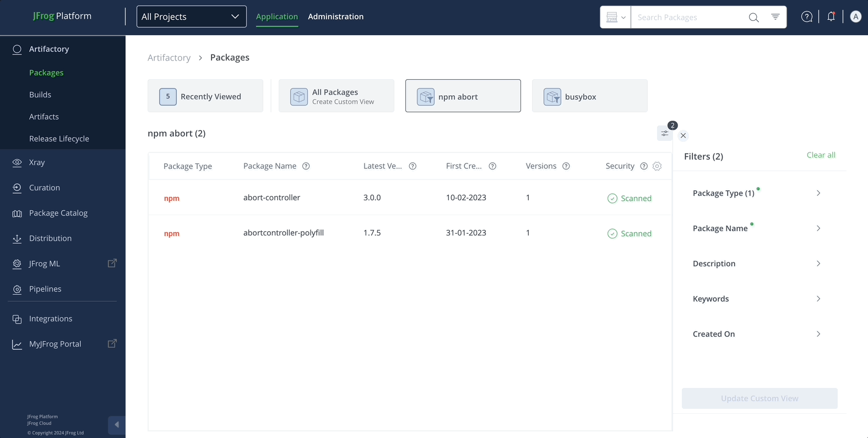Viewport: 868px width, 438px height.
Task: Click the First Created help icon
Action: [492, 166]
